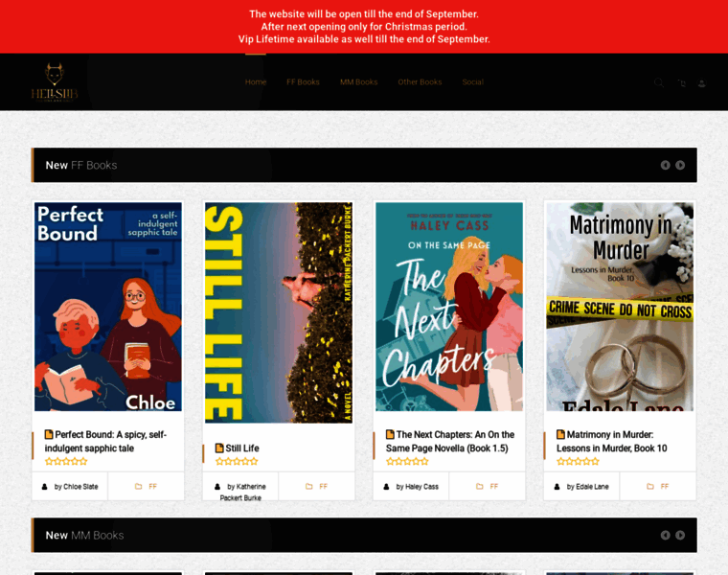The height and width of the screenshot is (575, 728).
Task: Click author icon beside Edale Lane
Action: (x=557, y=487)
